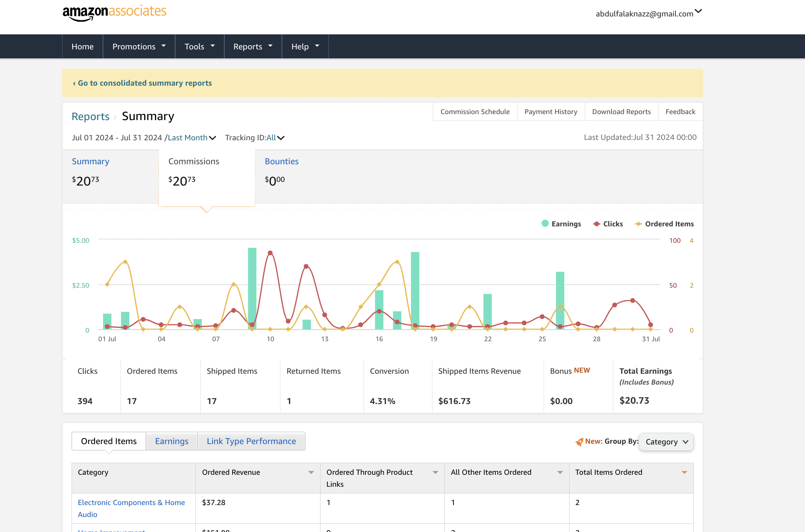Go to Home in navigation bar
This screenshot has height=532, width=805.
[x=82, y=46]
